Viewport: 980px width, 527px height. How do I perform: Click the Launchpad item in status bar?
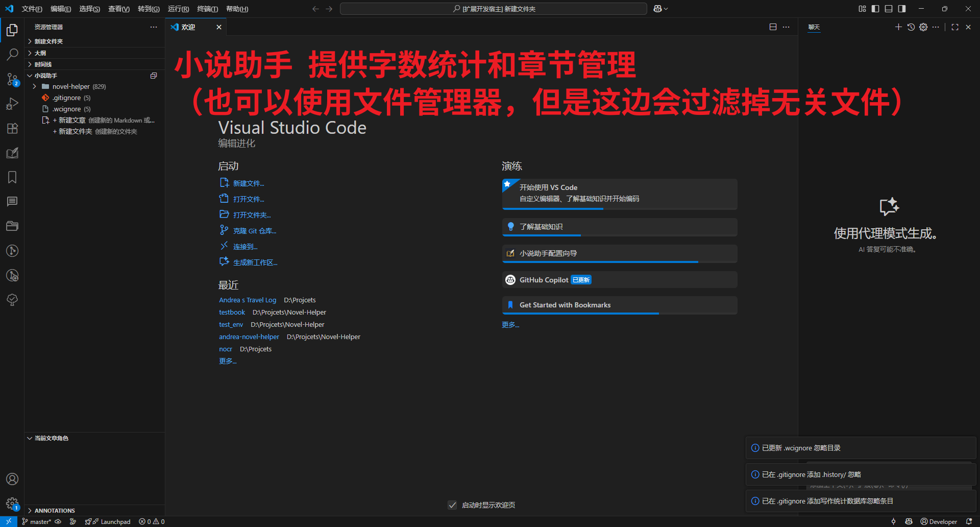108,521
